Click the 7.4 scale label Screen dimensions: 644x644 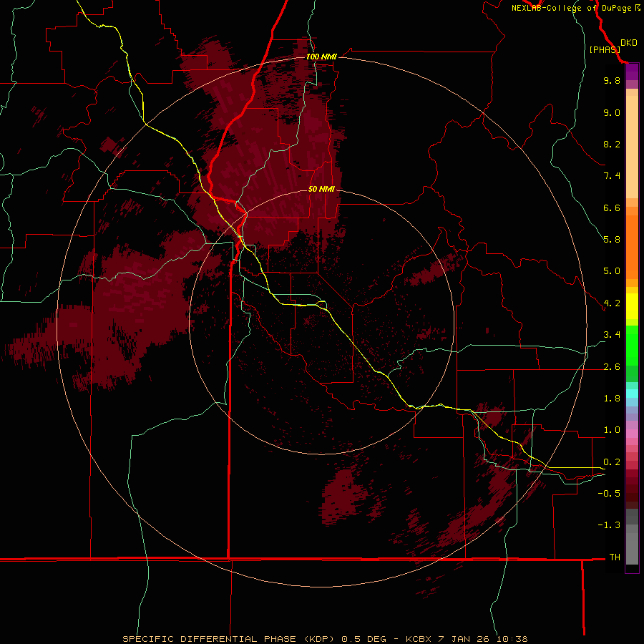click(612, 176)
